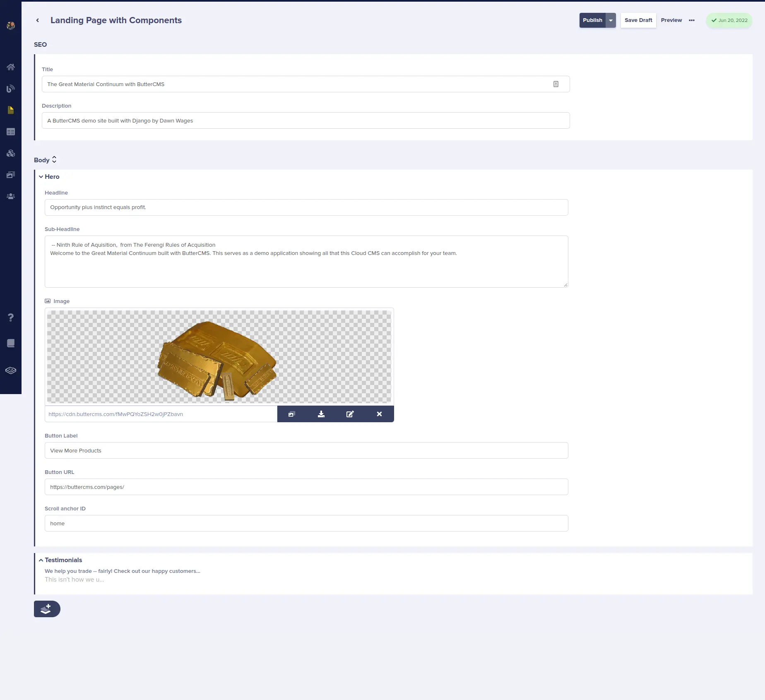The image size is (765, 700).
Task: Go to Home via sidebar house icon
Action: (11, 67)
